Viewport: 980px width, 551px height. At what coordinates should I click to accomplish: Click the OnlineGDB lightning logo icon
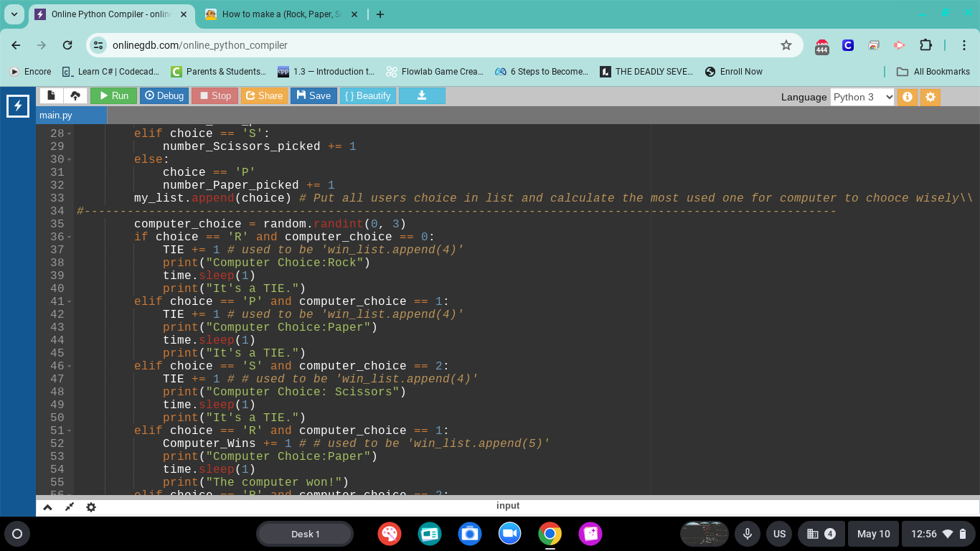(17, 106)
